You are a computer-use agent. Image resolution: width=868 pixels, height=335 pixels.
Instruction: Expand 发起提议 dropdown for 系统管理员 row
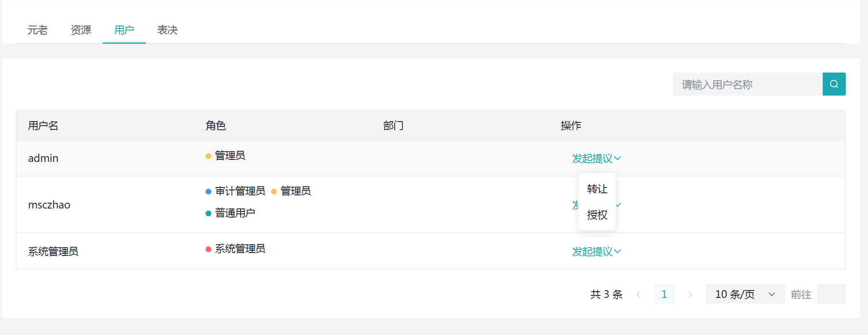click(596, 251)
